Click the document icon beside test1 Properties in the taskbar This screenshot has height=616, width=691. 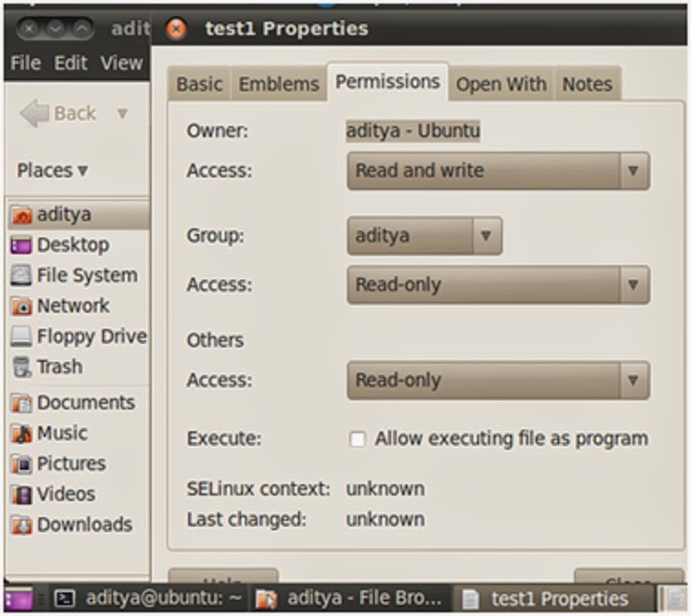[x=470, y=599]
